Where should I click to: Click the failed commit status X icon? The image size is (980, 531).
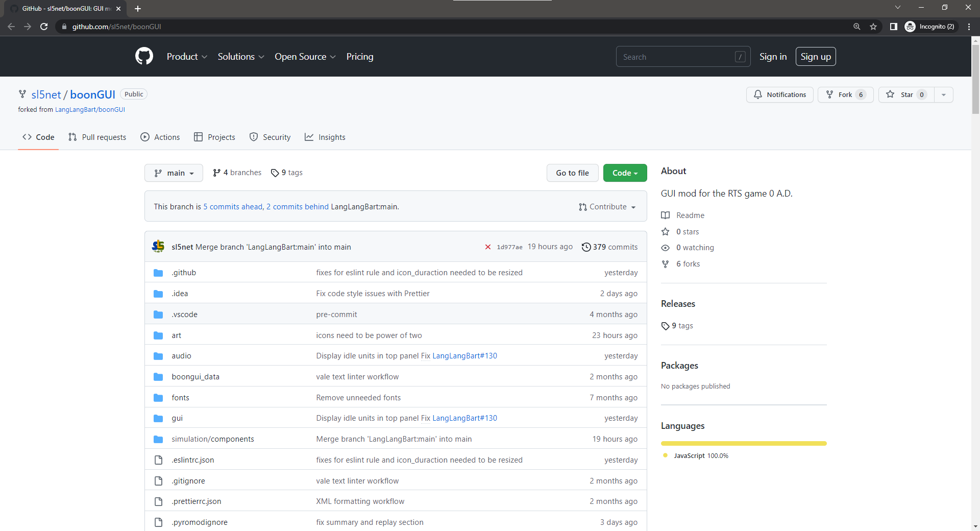coord(488,247)
